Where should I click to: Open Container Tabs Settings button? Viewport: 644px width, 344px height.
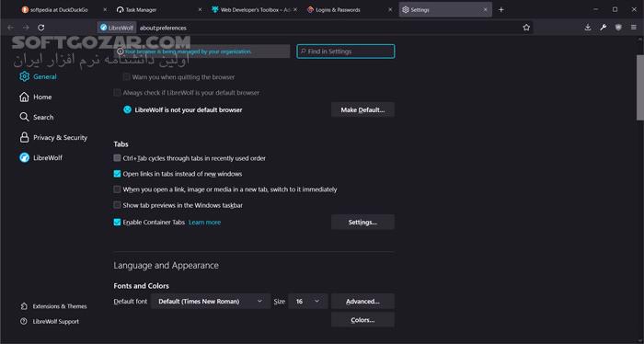362,222
